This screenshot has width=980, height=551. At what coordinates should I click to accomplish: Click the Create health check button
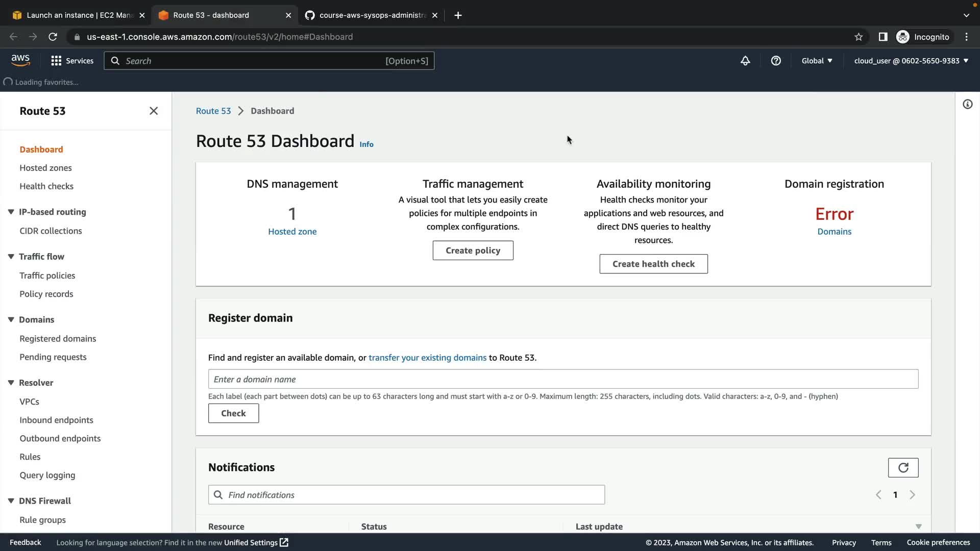653,264
